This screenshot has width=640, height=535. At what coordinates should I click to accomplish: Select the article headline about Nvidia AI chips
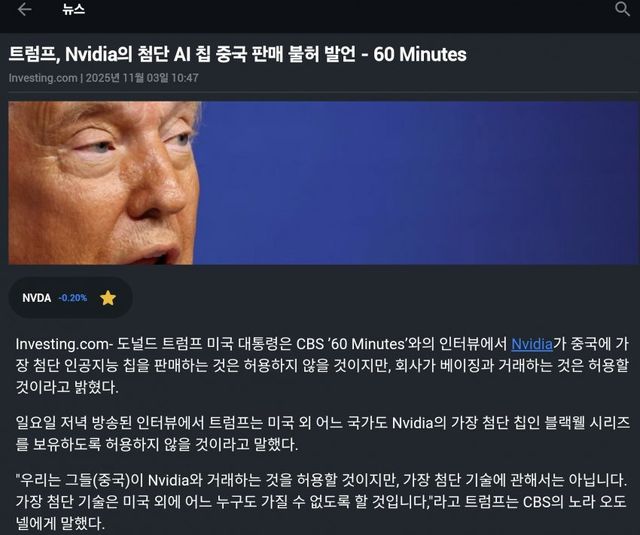237,55
